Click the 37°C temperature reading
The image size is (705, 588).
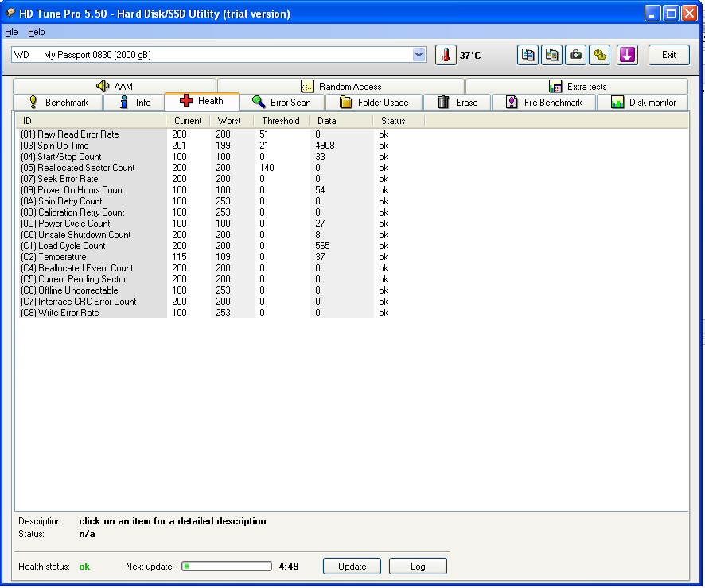[469, 55]
